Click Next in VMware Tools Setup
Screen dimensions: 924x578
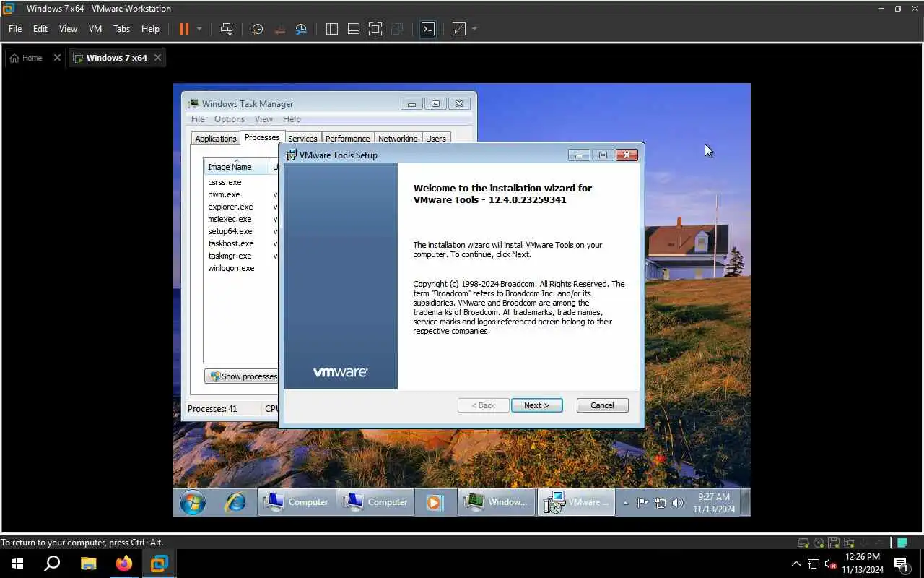pyautogui.click(x=536, y=405)
